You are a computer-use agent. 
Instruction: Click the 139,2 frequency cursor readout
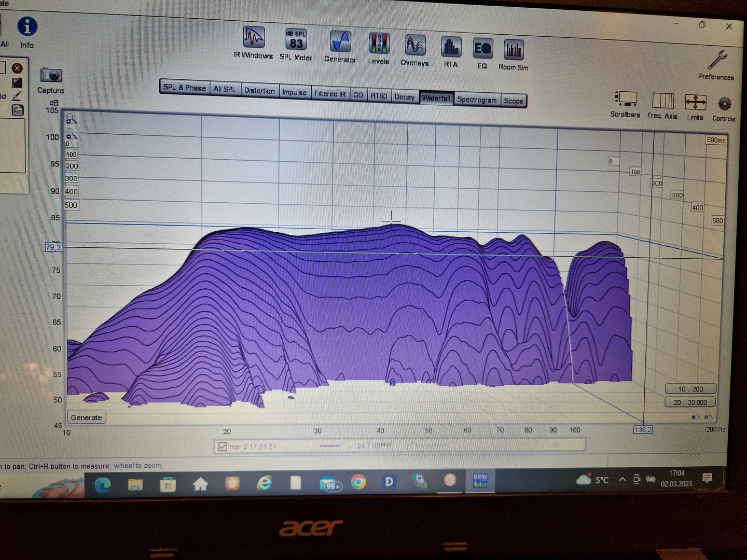643,430
